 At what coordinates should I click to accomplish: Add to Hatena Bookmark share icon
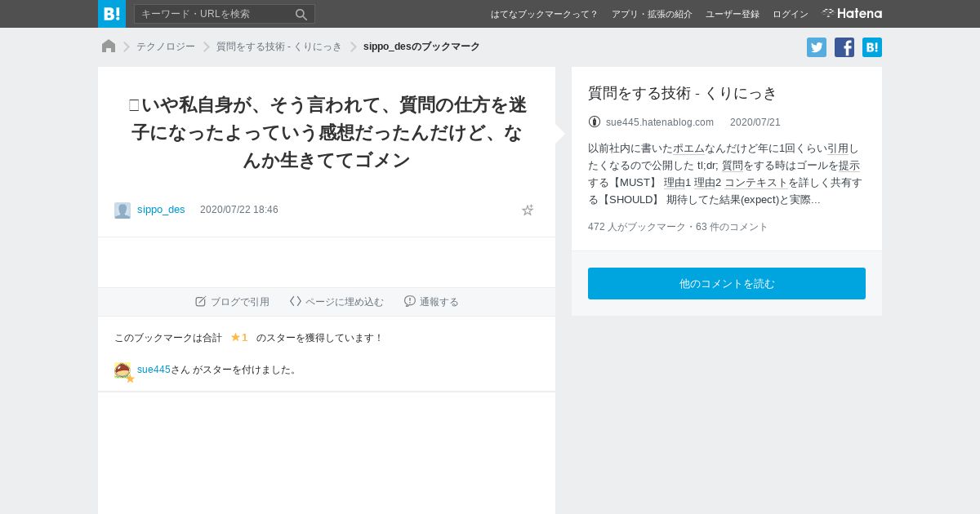coord(872,47)
